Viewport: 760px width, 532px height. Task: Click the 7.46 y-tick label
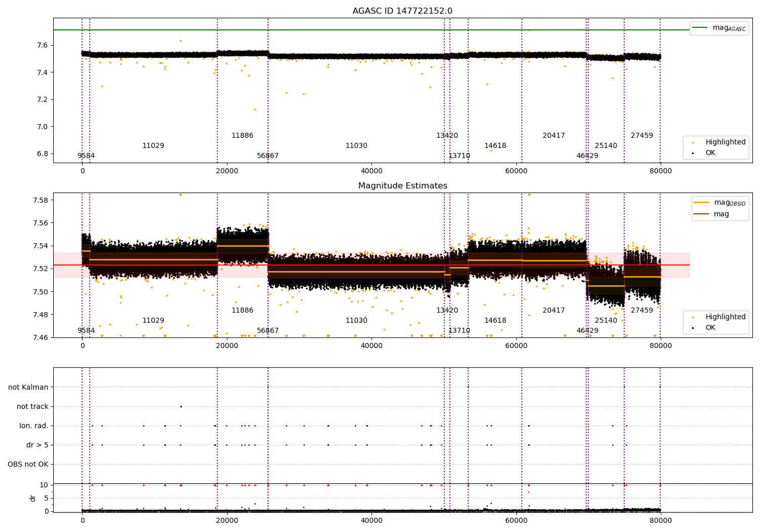pyautogui.click(x=40, y=337)
